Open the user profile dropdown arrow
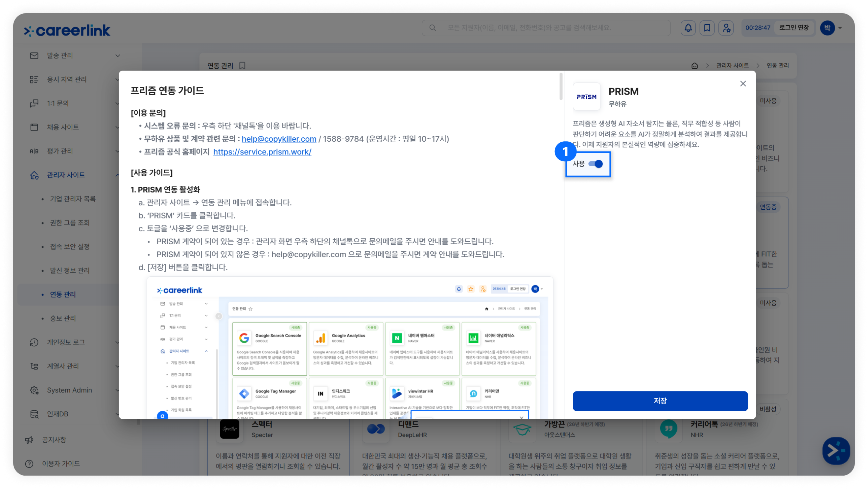Image resolution: width=868 pixels, height=489 pixels. [x=840, y=28]
